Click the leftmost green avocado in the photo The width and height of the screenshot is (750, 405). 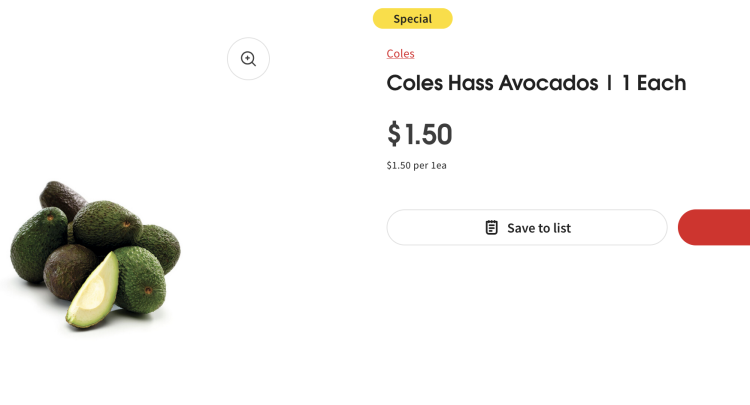click(38, 244)
